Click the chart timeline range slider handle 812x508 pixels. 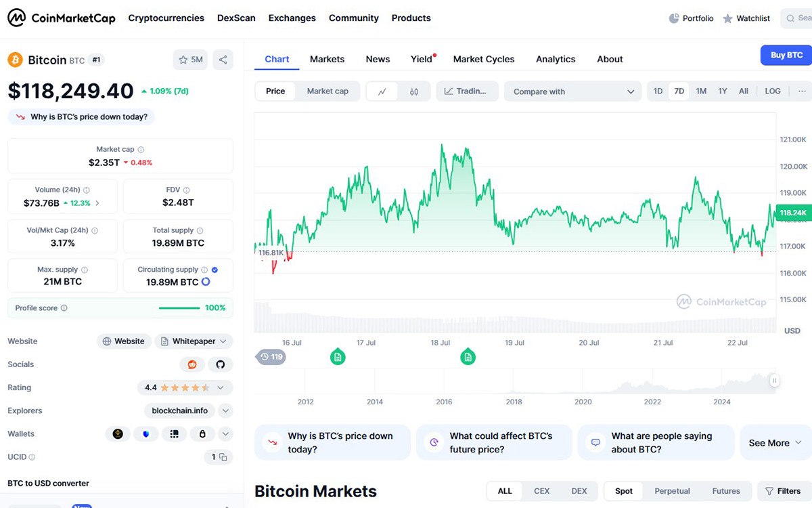[x=774, y=381]
